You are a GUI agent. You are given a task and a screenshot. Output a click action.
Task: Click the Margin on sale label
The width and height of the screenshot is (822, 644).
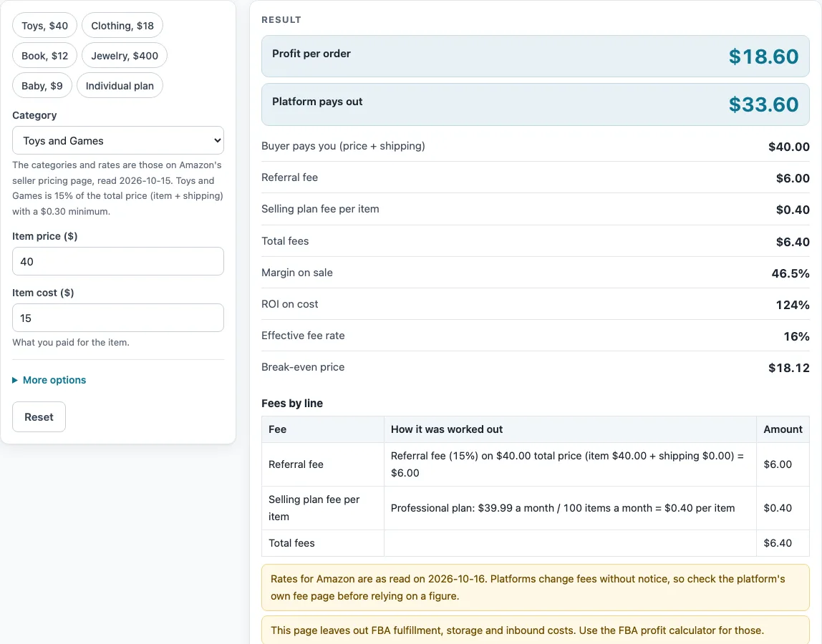coord(296,273)
